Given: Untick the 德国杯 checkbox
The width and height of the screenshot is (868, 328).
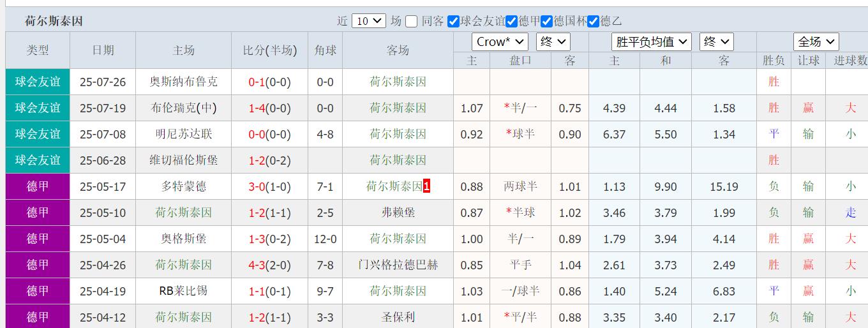Looking at the screenshot, I should [547, 21].
